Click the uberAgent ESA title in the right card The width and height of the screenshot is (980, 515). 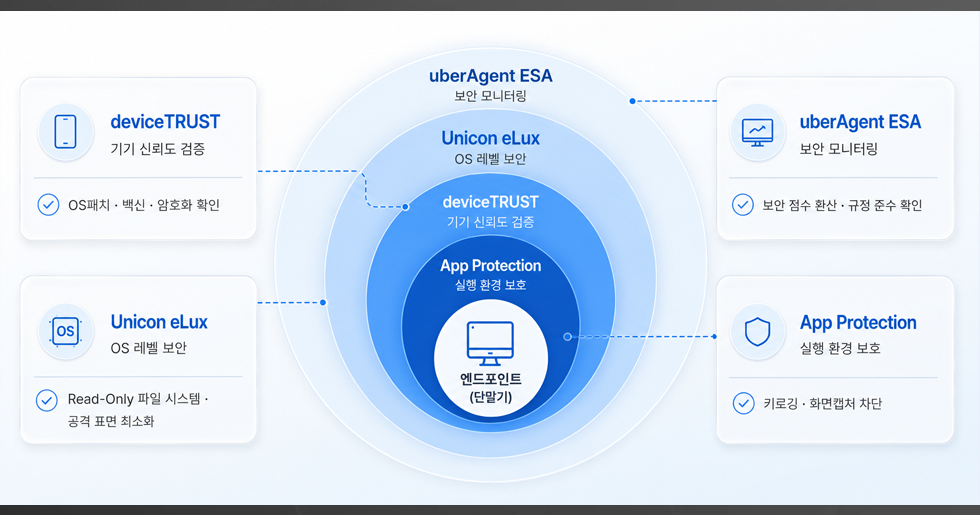tap(860, 122)
